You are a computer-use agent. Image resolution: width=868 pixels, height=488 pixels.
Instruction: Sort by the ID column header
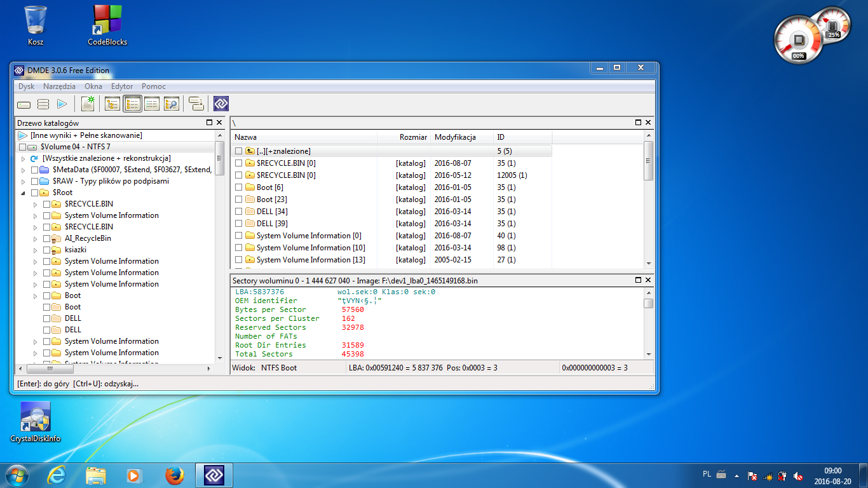[523, 137]
